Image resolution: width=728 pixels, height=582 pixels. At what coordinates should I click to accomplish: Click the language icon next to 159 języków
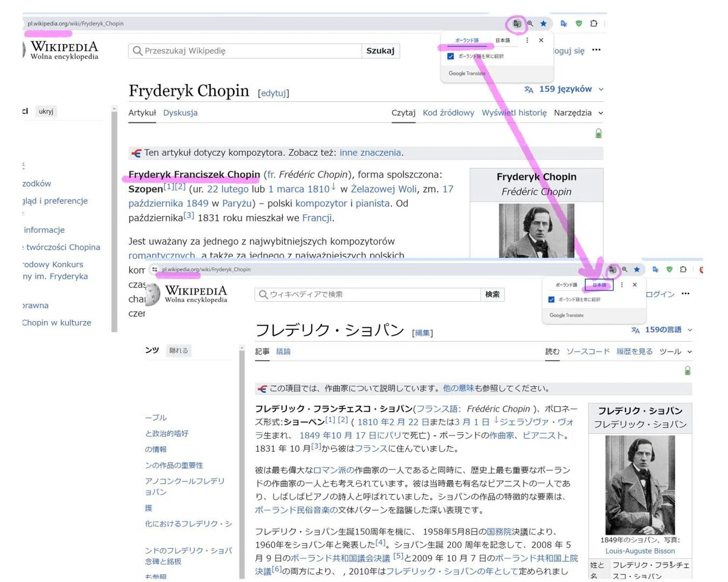[x=529, y=90]
